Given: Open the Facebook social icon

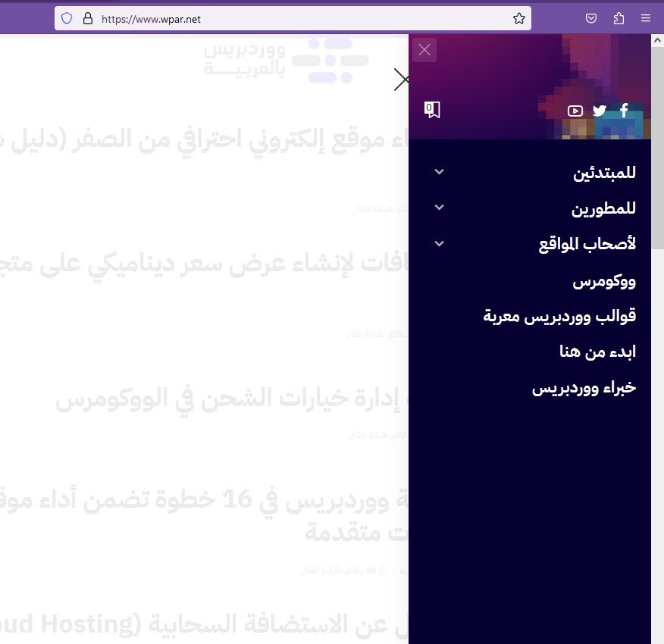Looking at the screenshot, I should click(x=624, y=111).
